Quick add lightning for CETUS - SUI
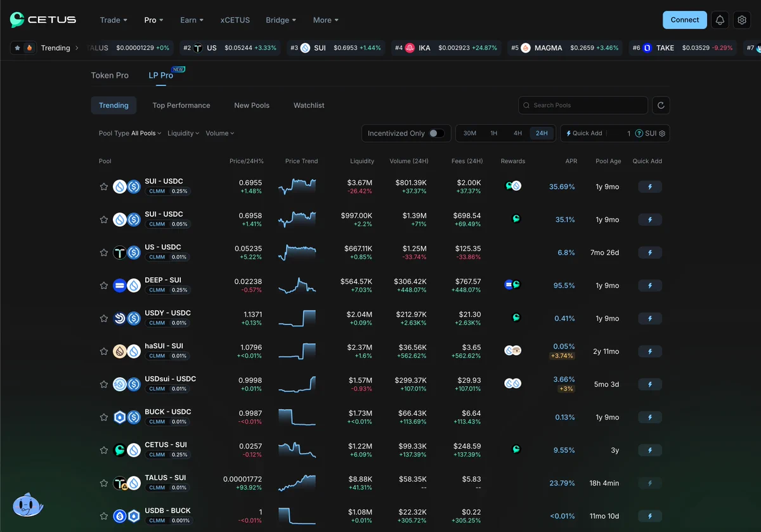 click(x=649, y=450)
